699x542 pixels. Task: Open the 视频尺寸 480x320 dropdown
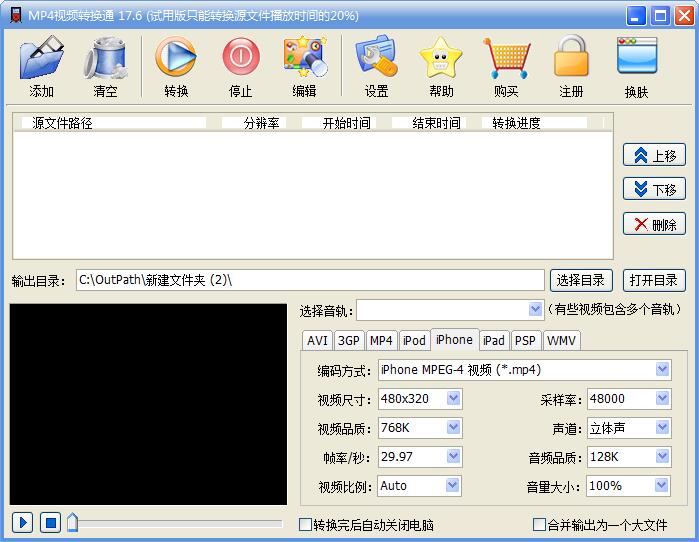pos(453,399)
